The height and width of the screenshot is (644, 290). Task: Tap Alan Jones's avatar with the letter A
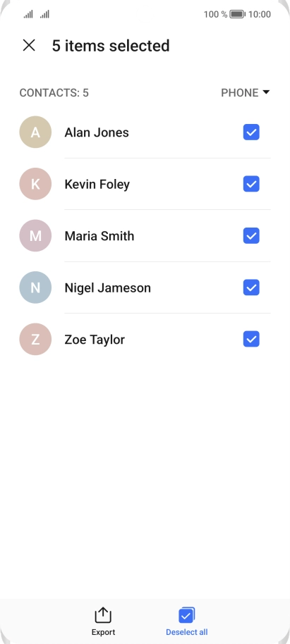(35, 132)
